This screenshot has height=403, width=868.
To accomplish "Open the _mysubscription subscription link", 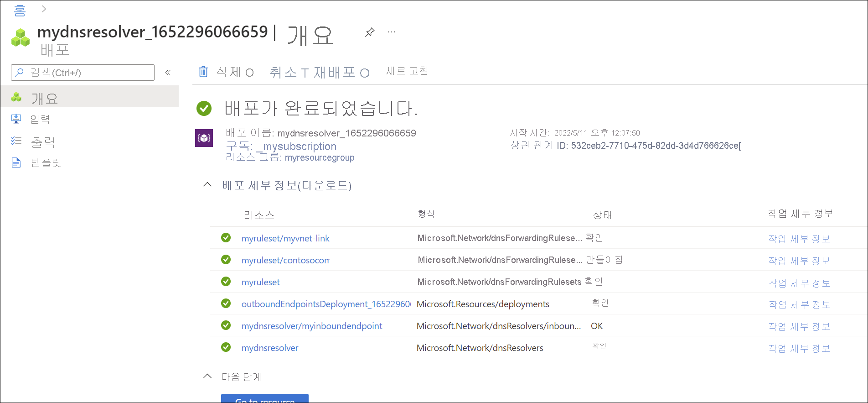I will [296, 147].
